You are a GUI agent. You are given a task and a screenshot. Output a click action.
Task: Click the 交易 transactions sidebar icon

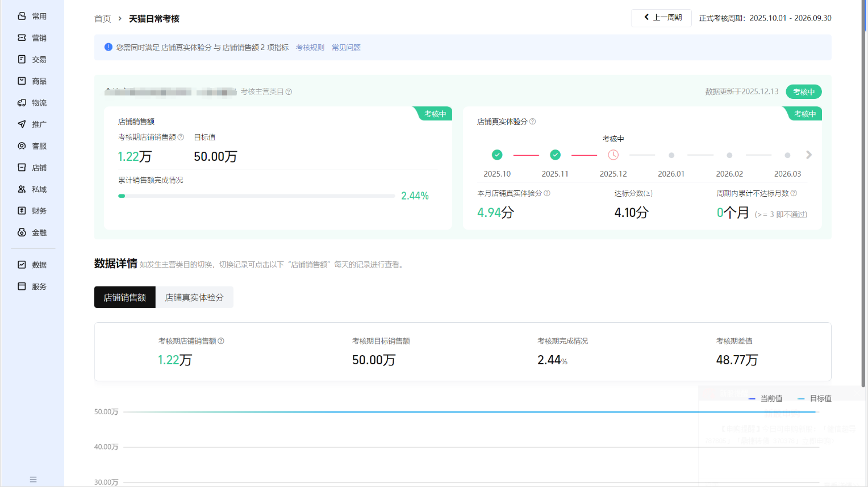[22, 59]
